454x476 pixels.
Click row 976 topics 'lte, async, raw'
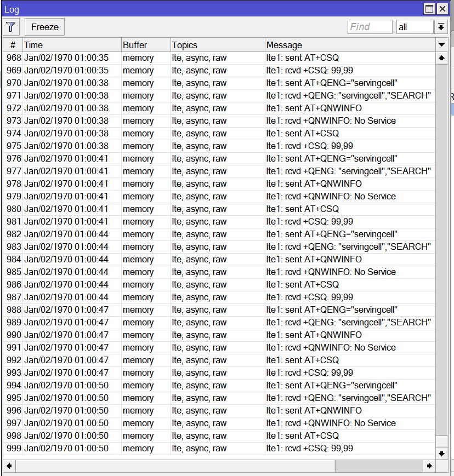coord(199,158)
